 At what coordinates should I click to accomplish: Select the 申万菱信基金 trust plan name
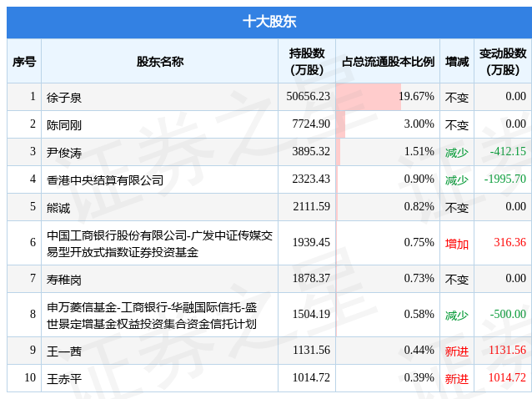[x=151, y=315]
